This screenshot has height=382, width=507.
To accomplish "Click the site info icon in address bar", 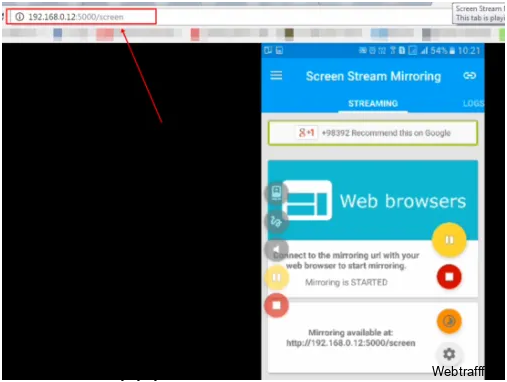I will (20, 17).
